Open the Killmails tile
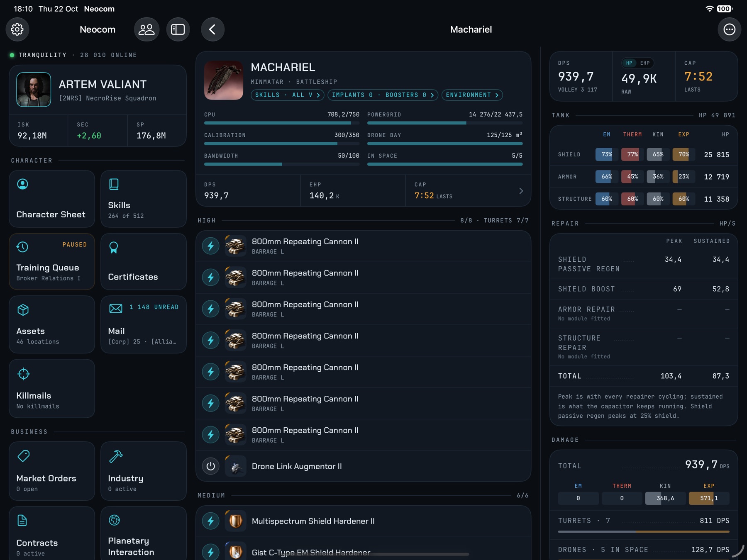This screenshot has width=747, height=560. 52,388
